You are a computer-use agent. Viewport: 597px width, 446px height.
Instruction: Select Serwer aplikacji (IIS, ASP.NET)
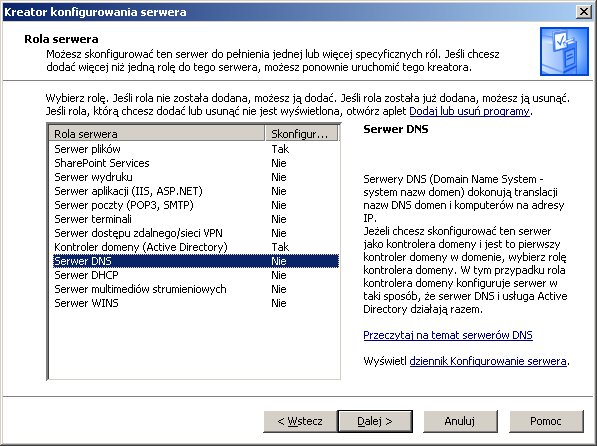(194, 191)
